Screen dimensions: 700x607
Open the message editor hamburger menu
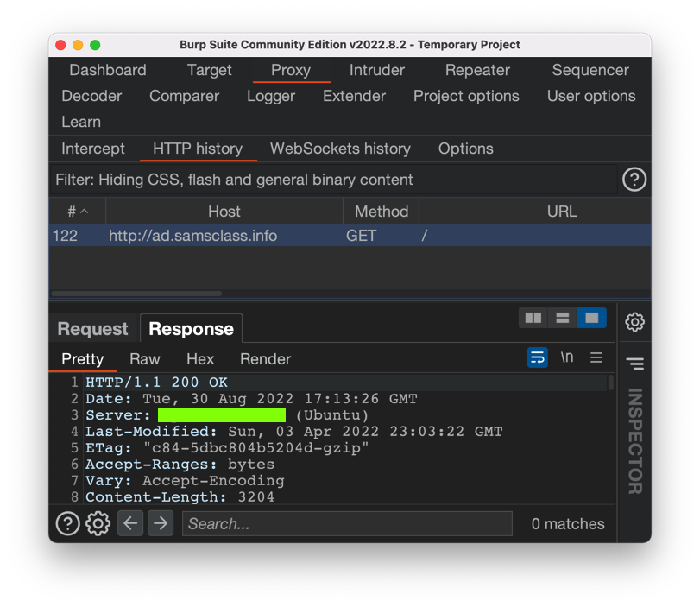(x=596, y=357)
